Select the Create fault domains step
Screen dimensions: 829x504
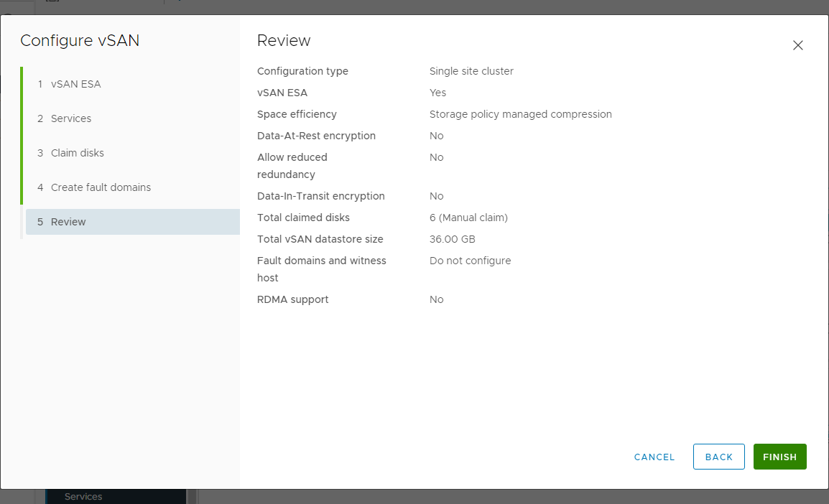pyautogui.click(x=100, y=187)
